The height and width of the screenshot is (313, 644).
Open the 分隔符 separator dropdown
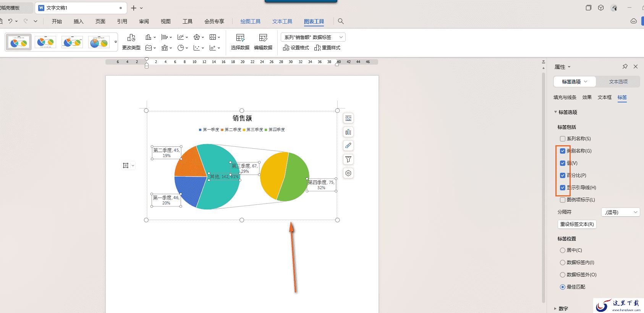coord(621,212)
